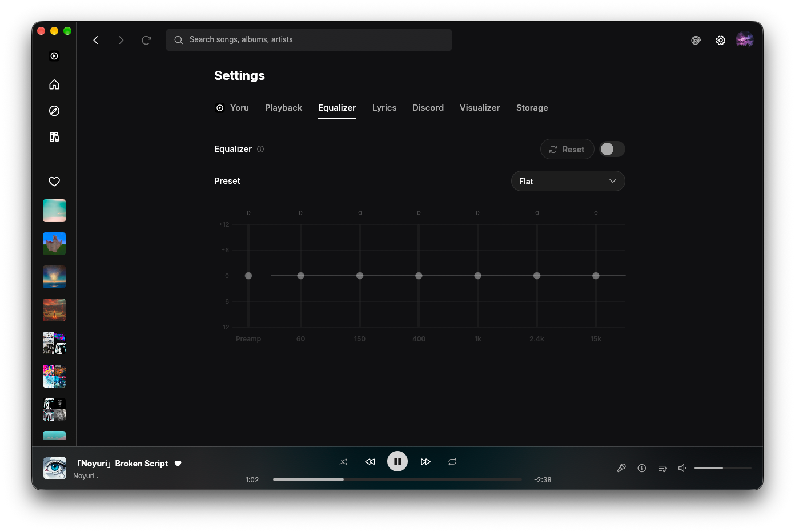
Task: Switch to the Playback tab
Action: tap(283, 108)
